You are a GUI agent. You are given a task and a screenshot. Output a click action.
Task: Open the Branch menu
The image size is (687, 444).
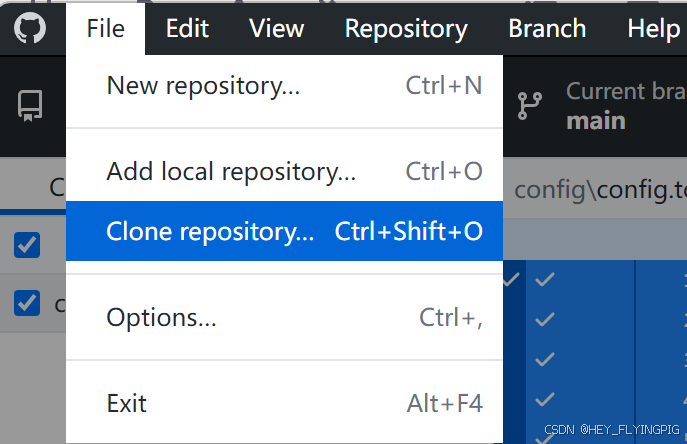point(547,28)
